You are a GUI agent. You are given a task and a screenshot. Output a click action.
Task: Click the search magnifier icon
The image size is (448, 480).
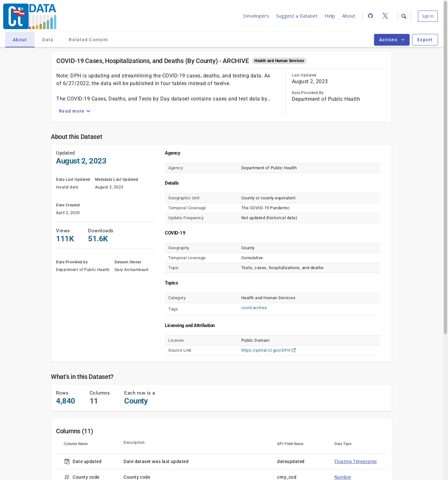404,16
